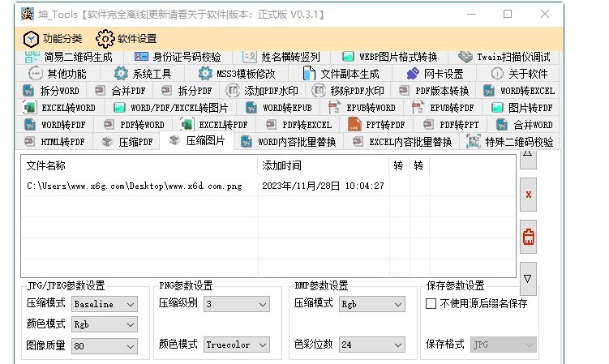Select the 压缩PDF icon
The image size is (609, 364).
(x=107, y=142)
